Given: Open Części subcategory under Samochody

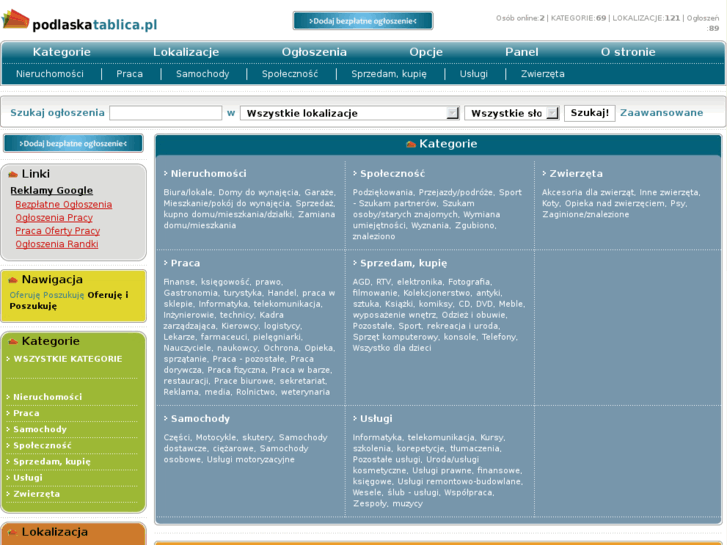Looking at the screenshot, I should click(177, 437).
